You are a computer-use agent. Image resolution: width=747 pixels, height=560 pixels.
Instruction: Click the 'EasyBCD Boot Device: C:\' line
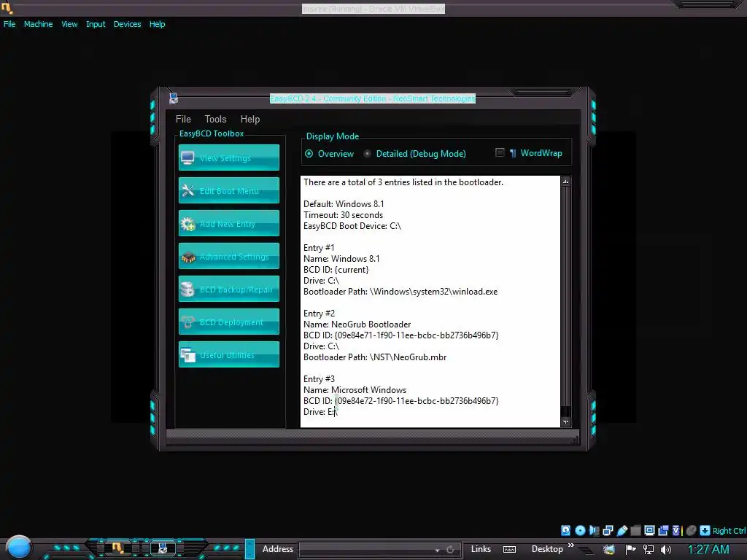click(x=352, y=226)
